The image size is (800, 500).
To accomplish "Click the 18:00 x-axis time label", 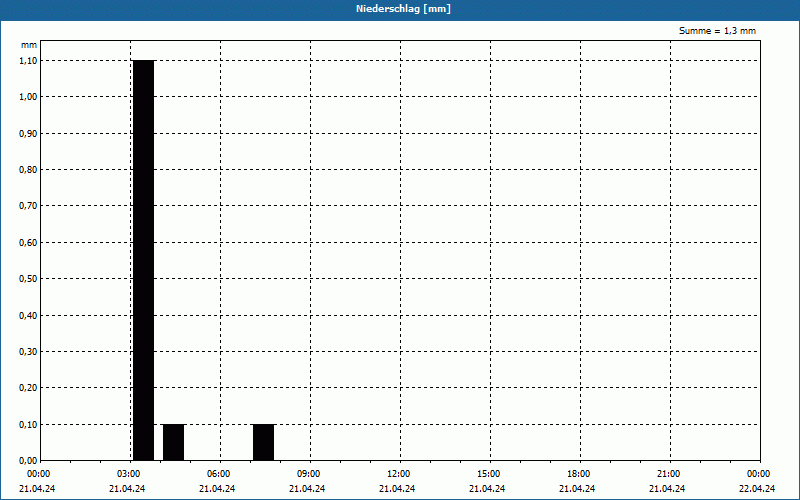I will coord(578,474).
